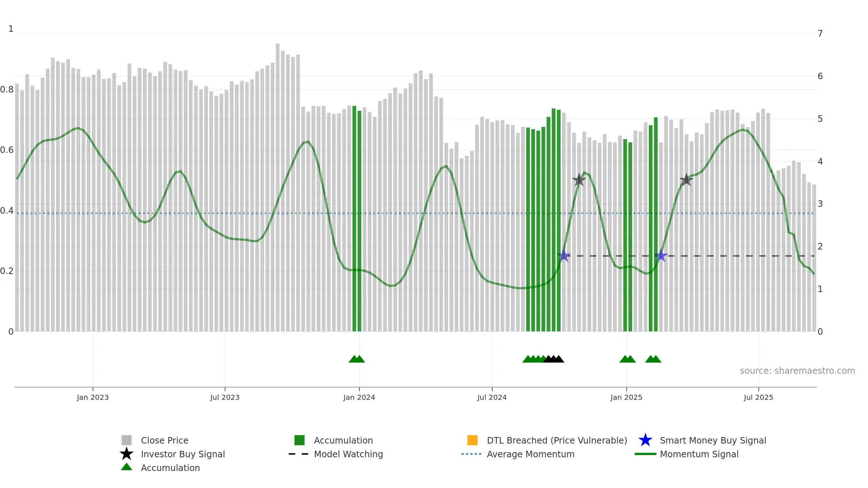Screen dimensions: 868x488
Task: Click the blue Smart Money Buy Signal legend star
Action: [x=645, y=440]
